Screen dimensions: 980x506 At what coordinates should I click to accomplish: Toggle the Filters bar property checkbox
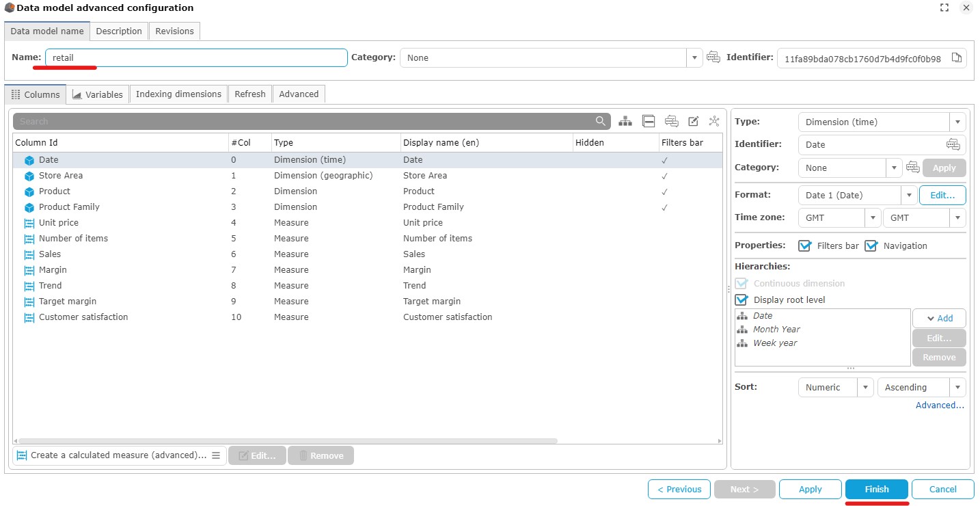(805, 245)
